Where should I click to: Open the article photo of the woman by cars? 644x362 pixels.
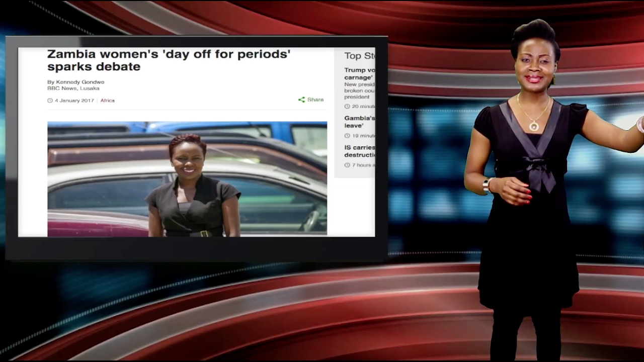click(x=187, y=178)
